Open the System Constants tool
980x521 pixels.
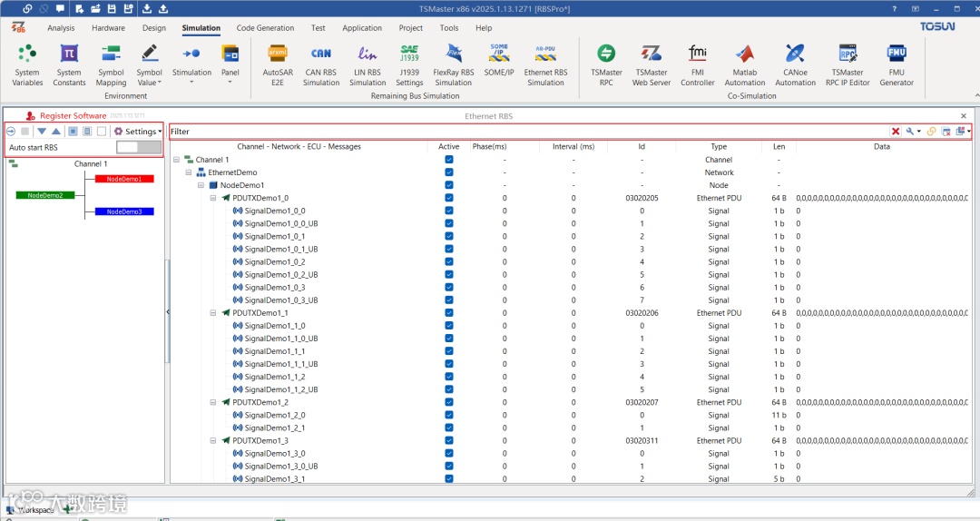[69, 64]
